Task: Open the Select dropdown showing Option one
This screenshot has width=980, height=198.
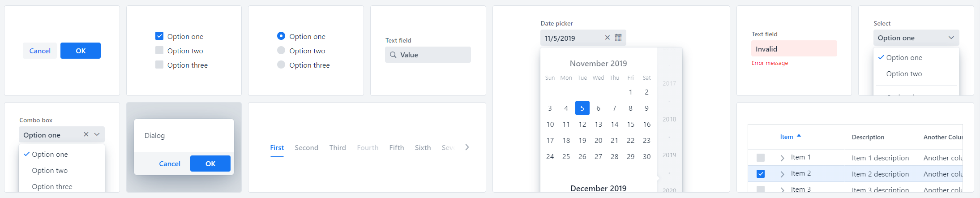Action: [916, 38]
